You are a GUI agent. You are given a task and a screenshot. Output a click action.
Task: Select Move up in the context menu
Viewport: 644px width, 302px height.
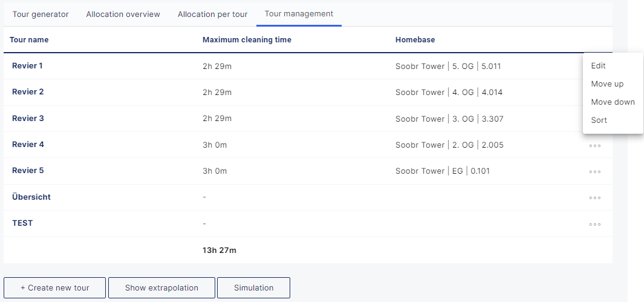607,84
